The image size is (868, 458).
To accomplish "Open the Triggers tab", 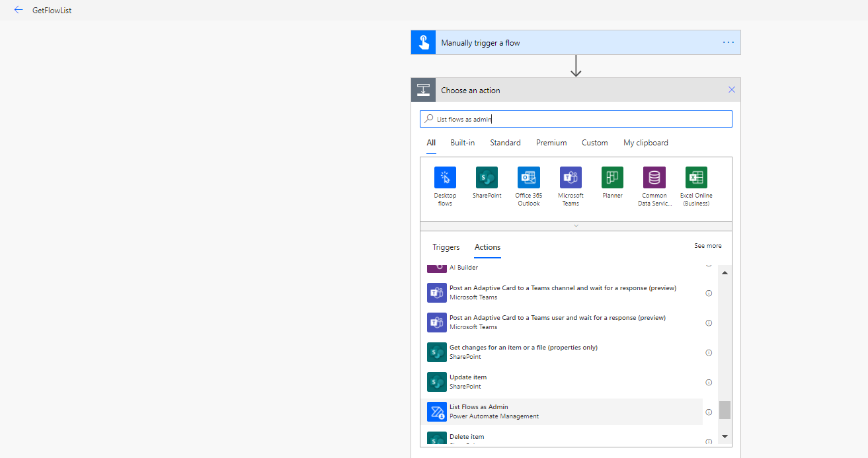I will point(446,247).
